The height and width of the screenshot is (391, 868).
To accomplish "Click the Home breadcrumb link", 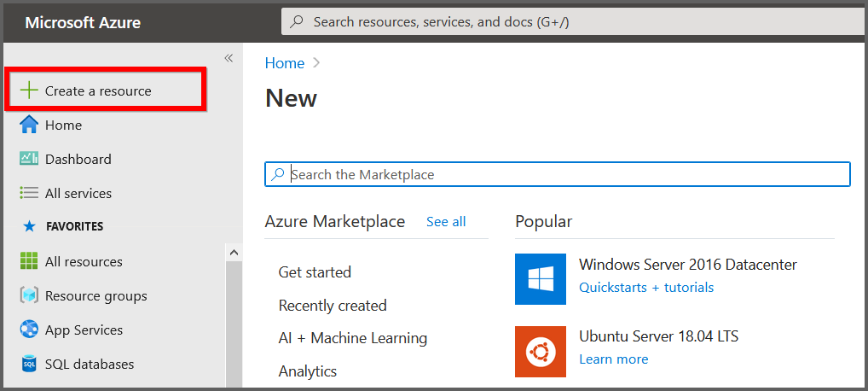I will pyautogui.click(x=284, y=63).
